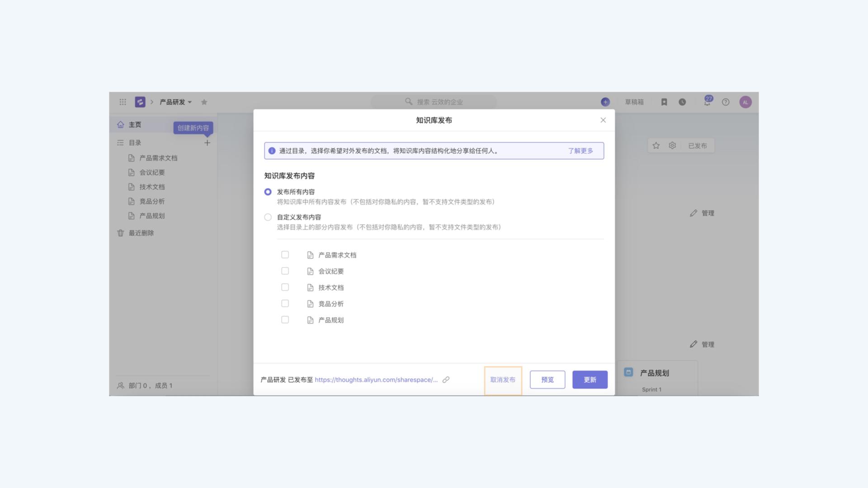This screenshot has width=868, height=488.
Task: Open the notification bell icon
Action: tap(707, 102)
